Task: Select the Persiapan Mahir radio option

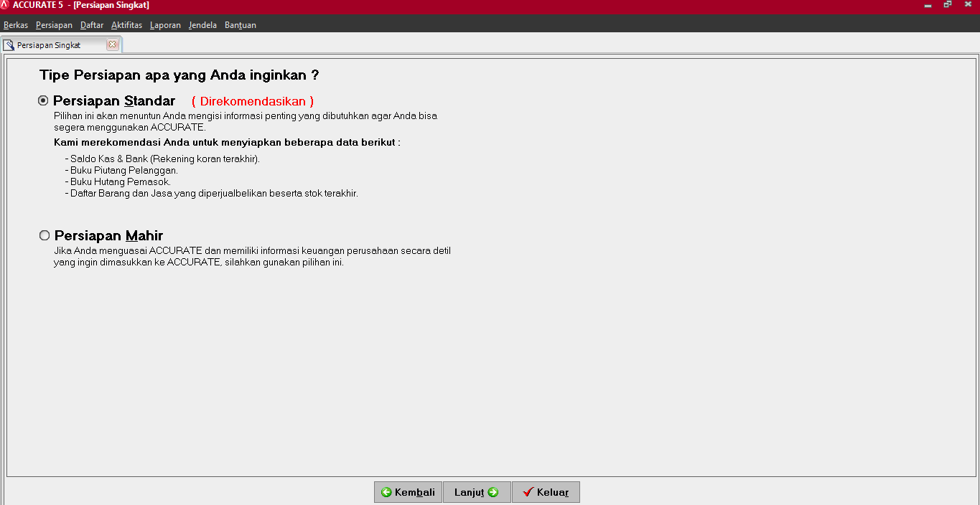Action: (x=45, y=235)
